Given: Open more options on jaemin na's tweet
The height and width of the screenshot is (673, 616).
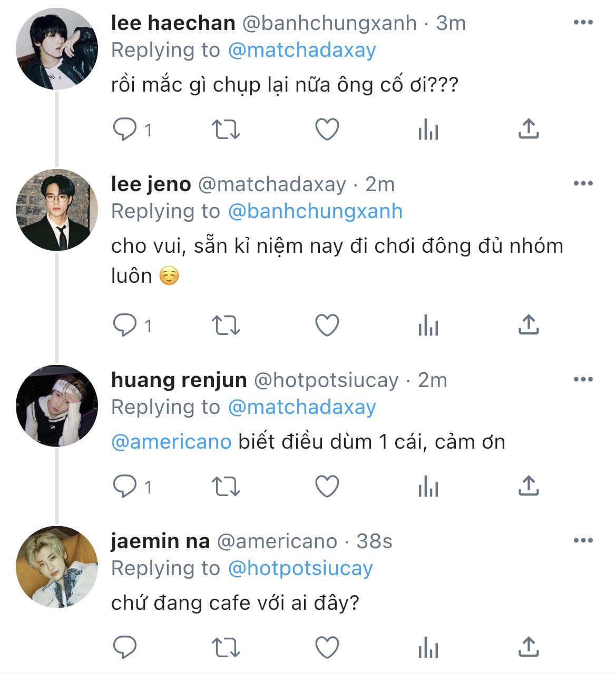Looking at the screenshot, I should [583, 541].
